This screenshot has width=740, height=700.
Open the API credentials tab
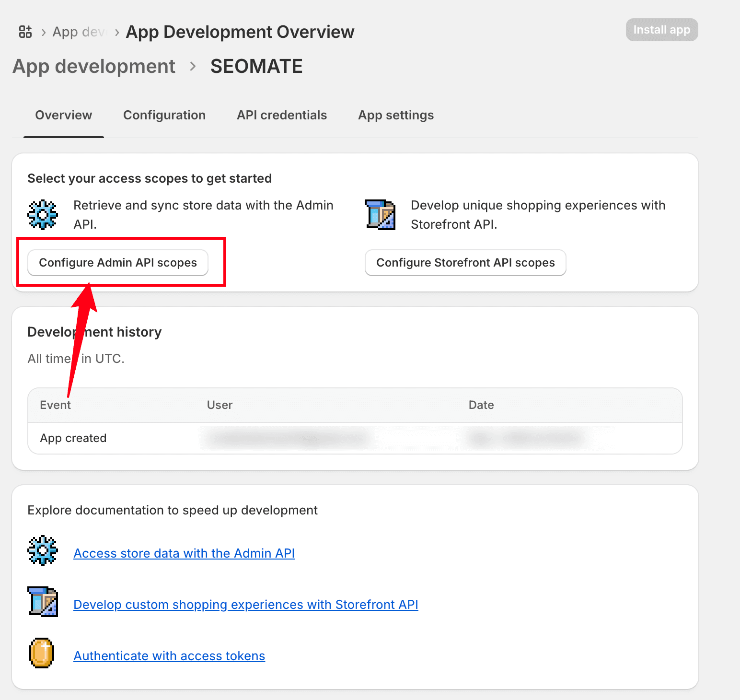[x=282, y=115]
